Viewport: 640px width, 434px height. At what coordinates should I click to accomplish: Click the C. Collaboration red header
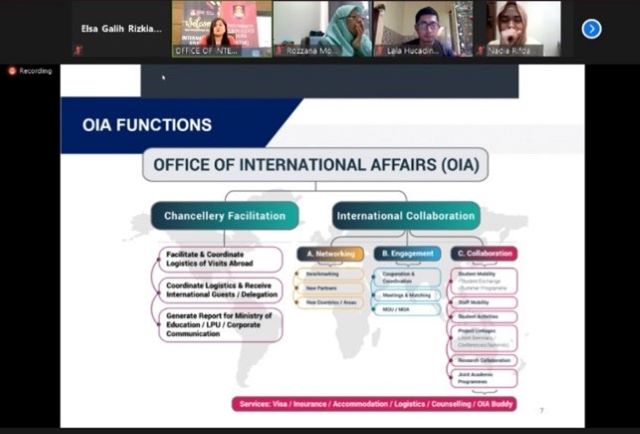[484, 254]
